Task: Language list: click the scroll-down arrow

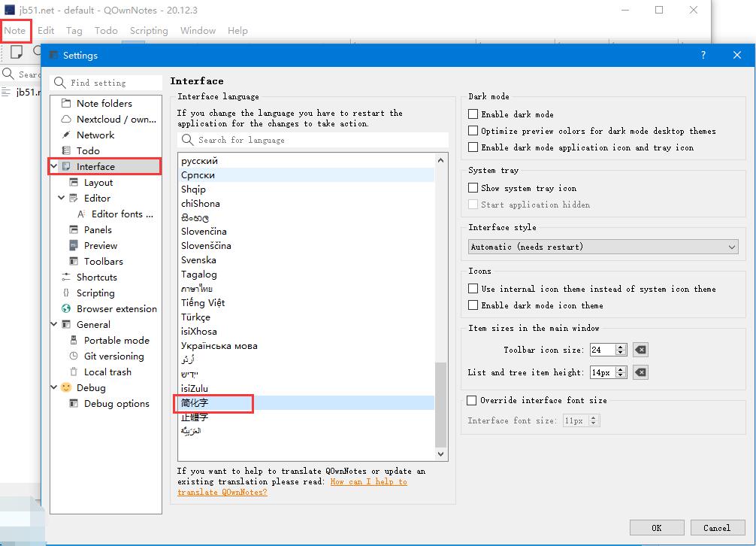Action: click(x=440, y=454)
